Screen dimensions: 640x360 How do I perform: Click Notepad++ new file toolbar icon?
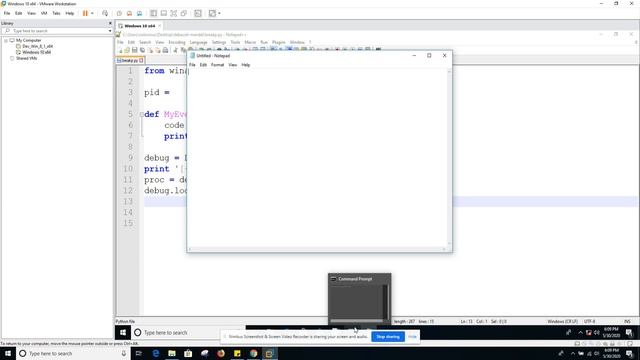click(x=120, y=50)
